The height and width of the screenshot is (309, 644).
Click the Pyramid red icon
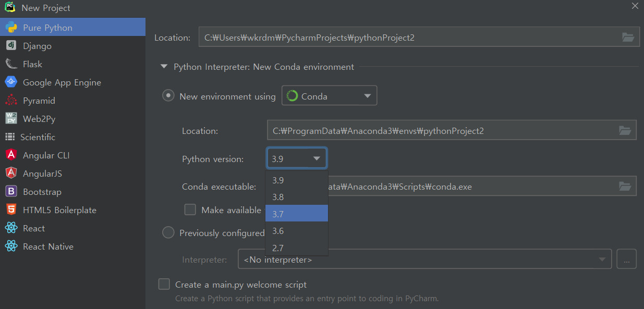(10, 101)
